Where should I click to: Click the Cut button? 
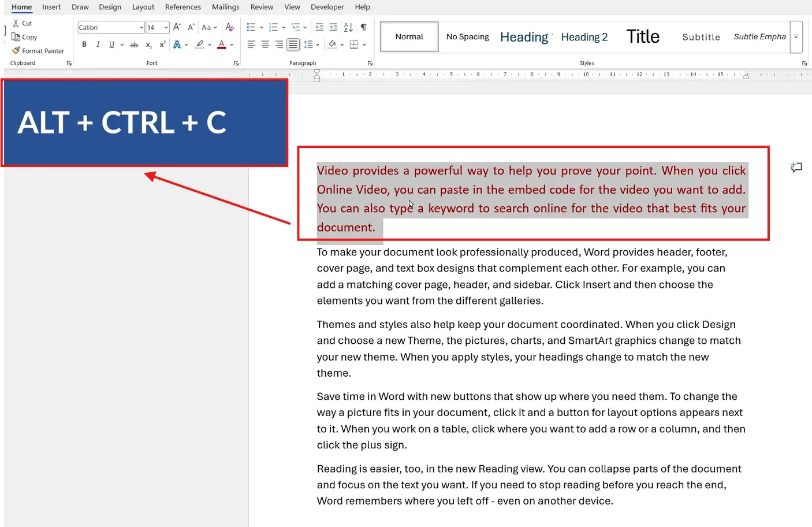(x=23, y=23)
